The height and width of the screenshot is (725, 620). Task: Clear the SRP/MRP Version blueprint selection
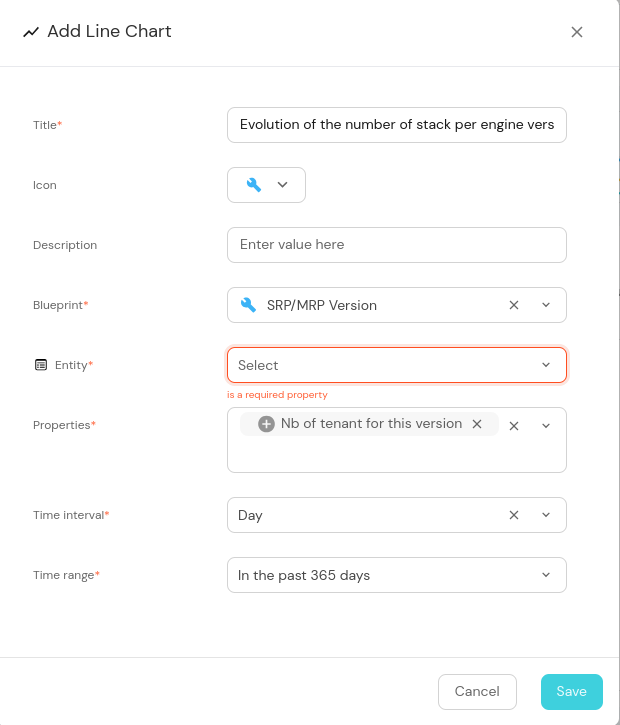[514, 305]
